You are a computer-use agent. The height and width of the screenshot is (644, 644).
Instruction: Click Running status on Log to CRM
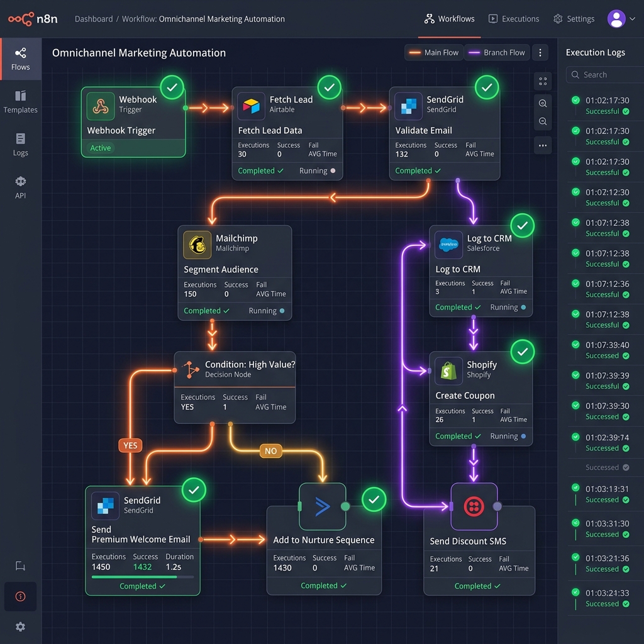[508, 307]
